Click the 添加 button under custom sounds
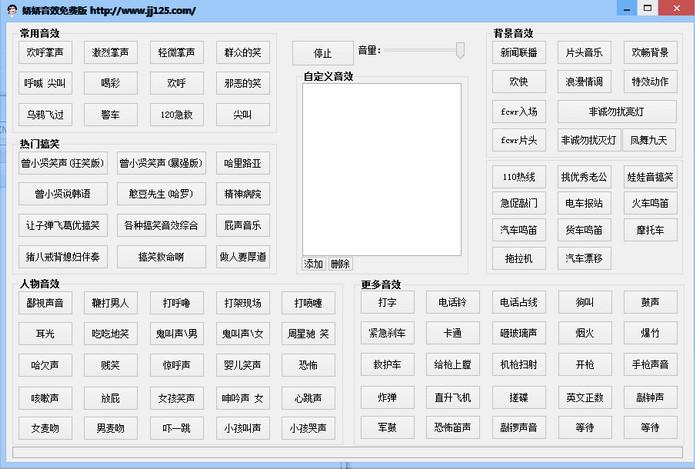 314,264
